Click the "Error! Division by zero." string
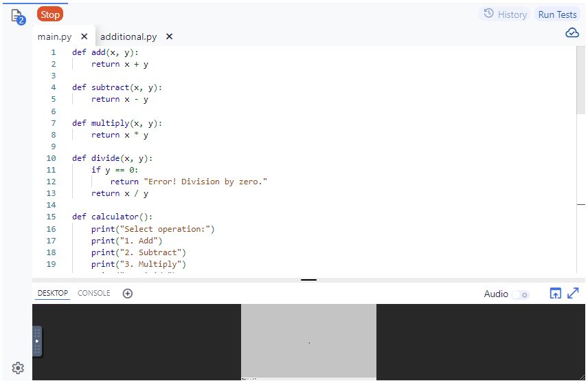 (205, 182)
